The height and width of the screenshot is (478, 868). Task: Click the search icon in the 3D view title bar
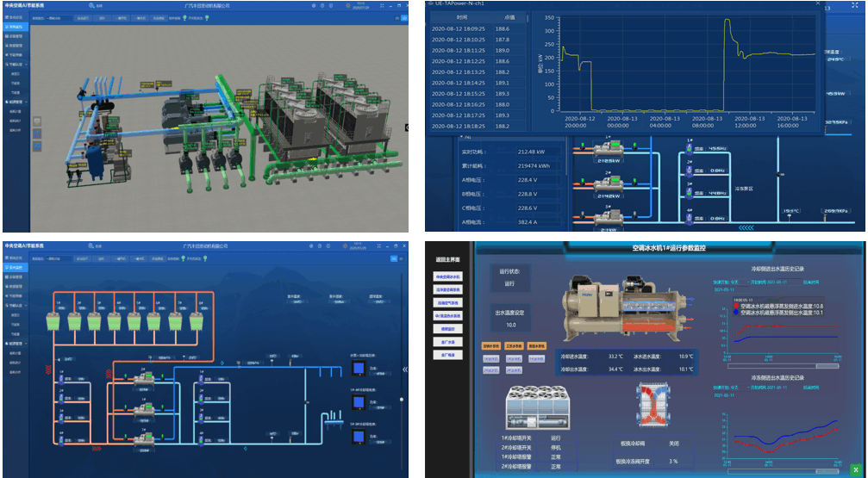(x=91, y=6)
